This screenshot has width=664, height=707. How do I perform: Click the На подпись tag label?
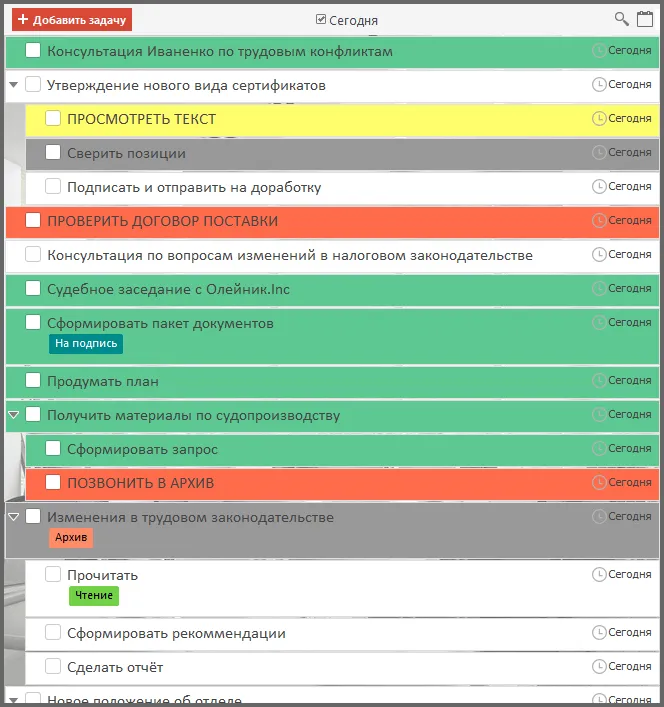point(86,344)
